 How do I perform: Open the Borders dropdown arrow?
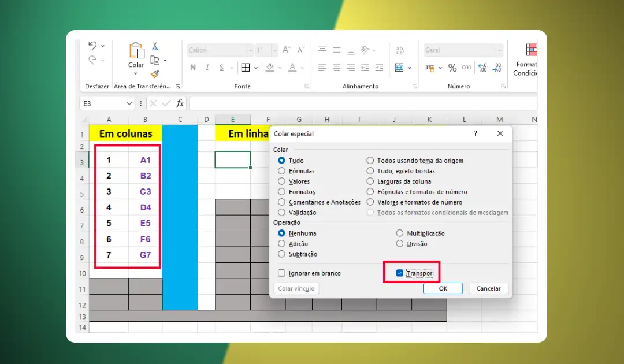(x=255, y=68)
